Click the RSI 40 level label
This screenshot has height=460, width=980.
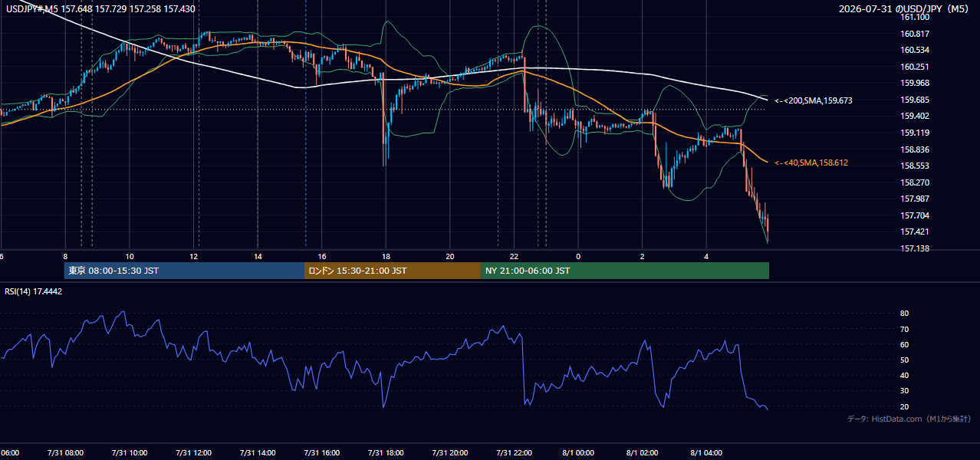(904, 375)
